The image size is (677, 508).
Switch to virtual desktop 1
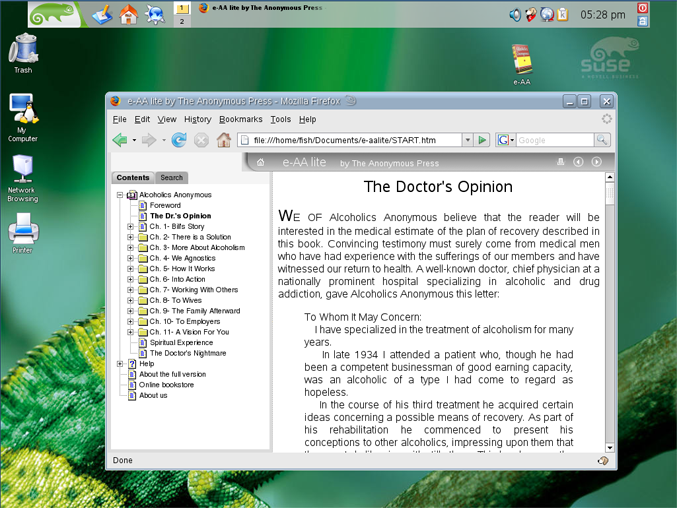[182, 8]
